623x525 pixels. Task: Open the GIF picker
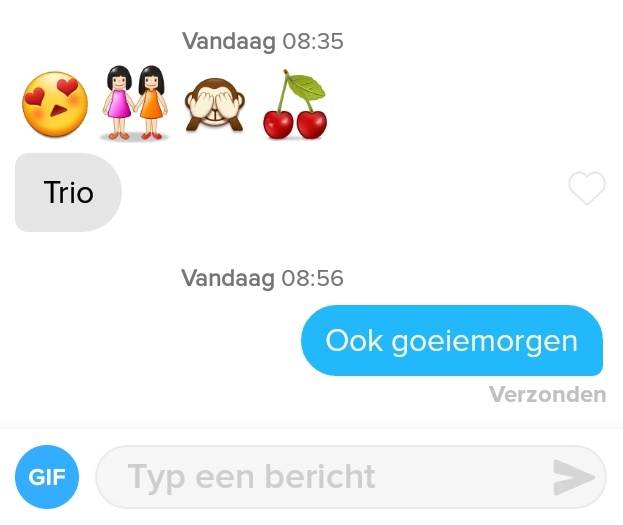click(x=47, y=477)
